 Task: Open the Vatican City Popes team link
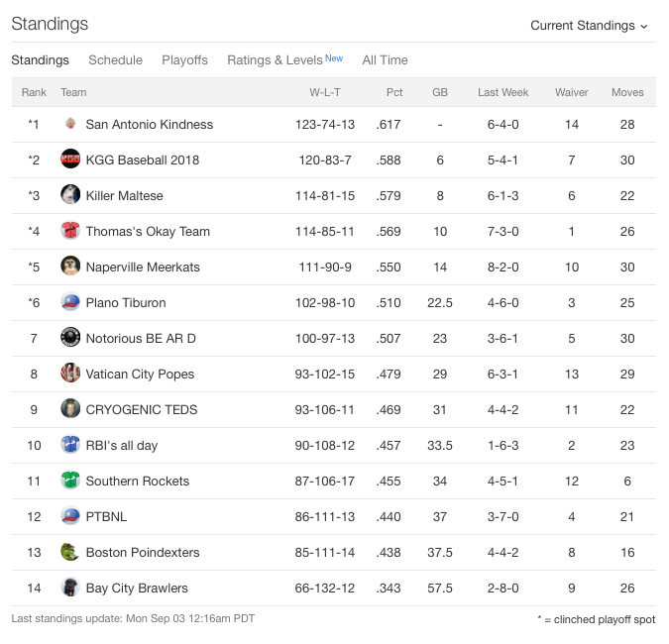point(140,375)
